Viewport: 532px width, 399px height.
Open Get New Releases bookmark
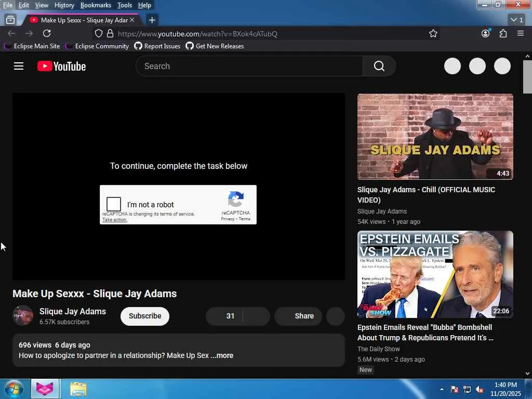tap(215, 46)
